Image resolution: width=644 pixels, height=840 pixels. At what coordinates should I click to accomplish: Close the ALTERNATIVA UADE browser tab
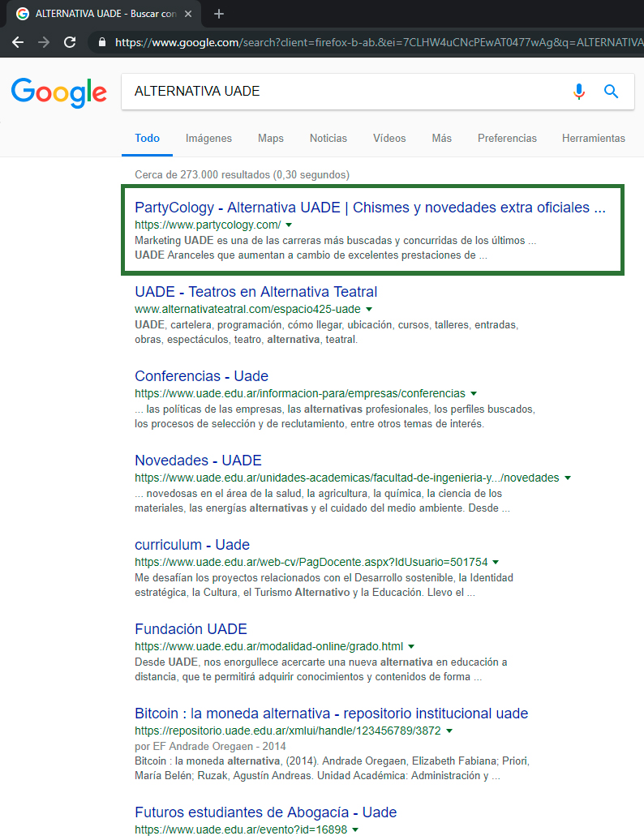coord(188,14)
